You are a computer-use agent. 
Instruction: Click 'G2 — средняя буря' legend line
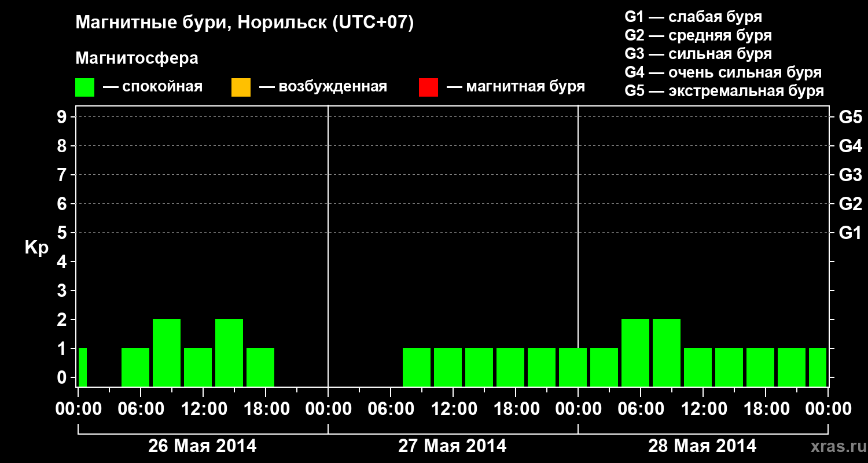pyautogui.click(x=698, y=35)
